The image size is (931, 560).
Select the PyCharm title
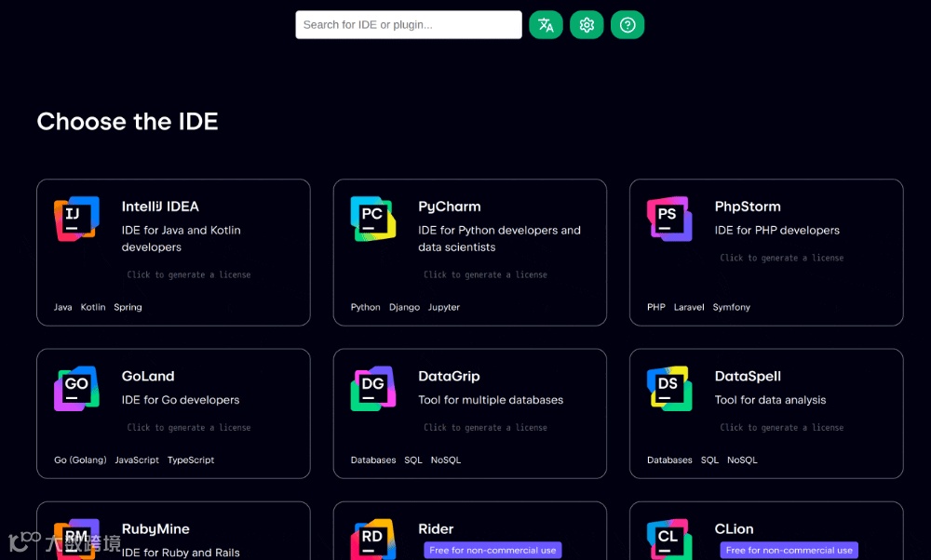tap(450, 207)
